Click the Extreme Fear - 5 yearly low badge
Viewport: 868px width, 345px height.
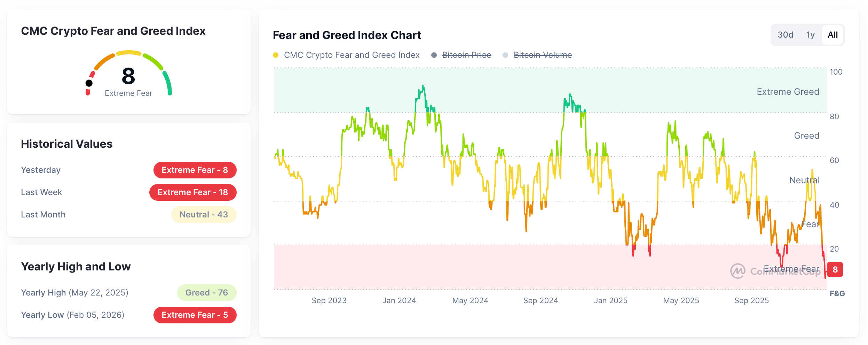coord(195,315)
